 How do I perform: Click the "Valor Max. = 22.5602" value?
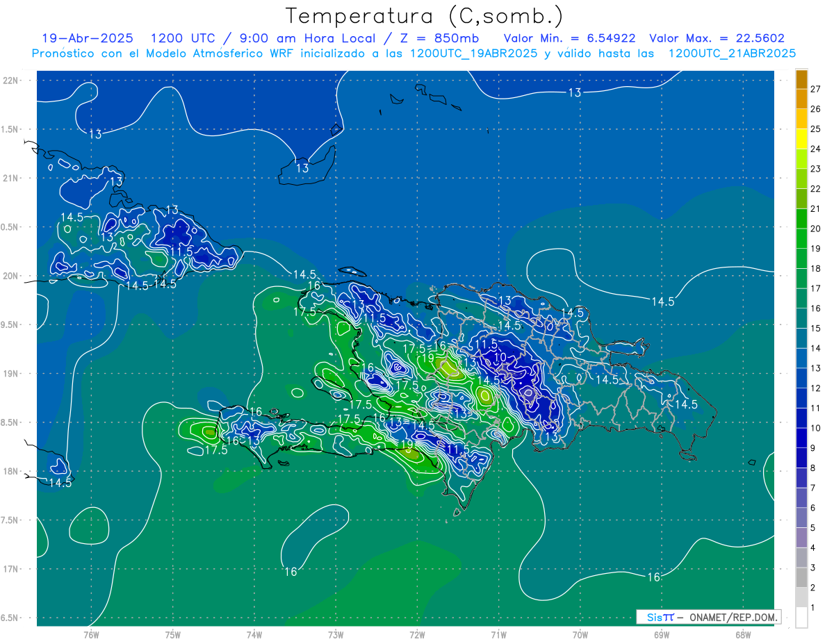click(x=717, y=38)
